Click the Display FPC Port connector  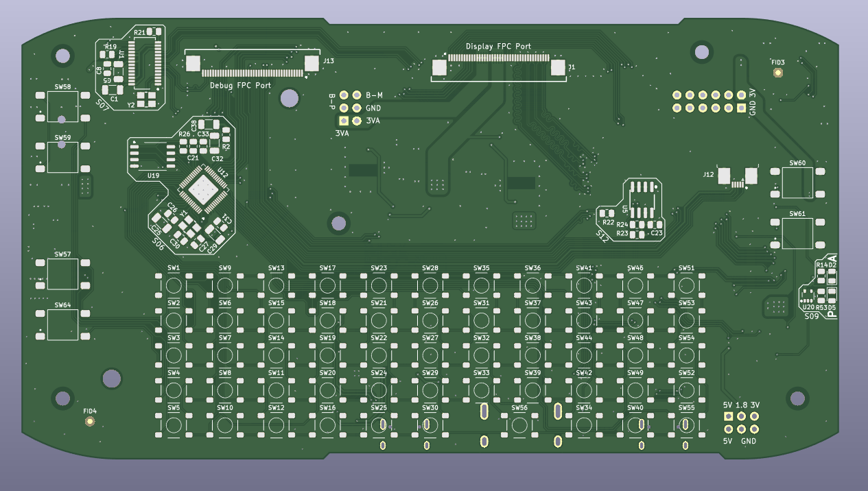coord(499,67)
